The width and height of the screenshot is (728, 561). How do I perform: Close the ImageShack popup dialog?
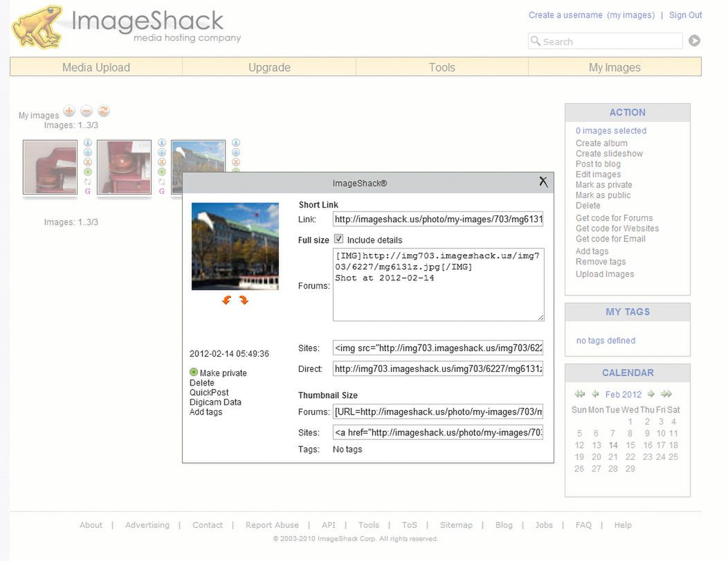[543, 181]
